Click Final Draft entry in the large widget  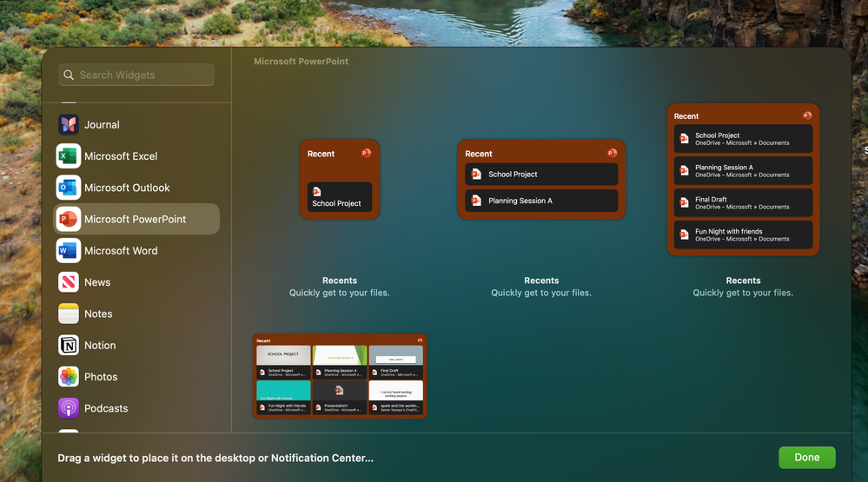743,202
